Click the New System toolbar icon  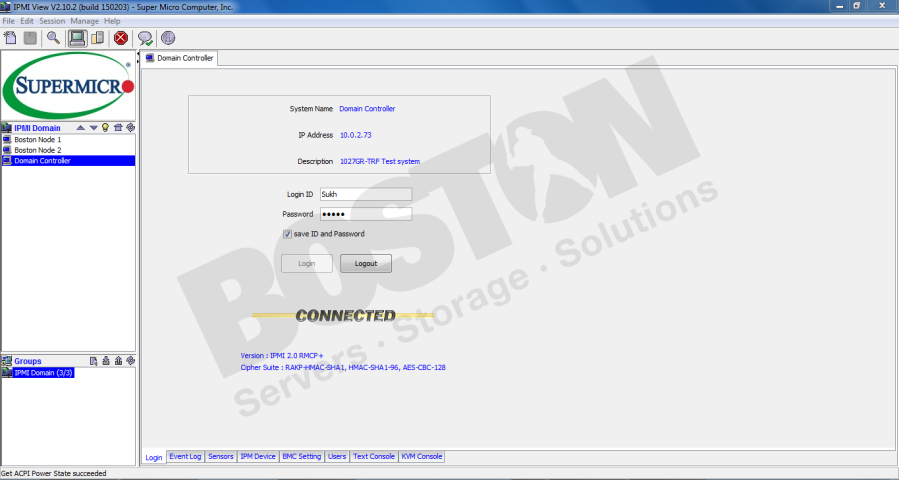(x=10, y=38)
